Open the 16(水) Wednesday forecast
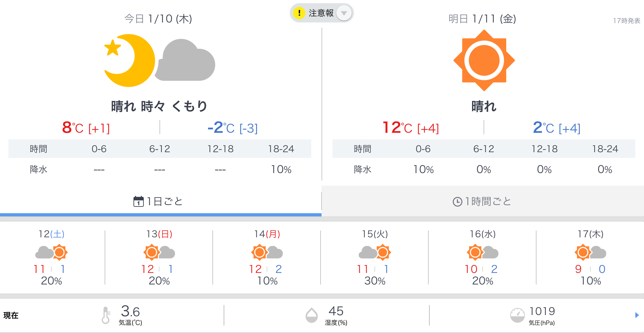 (483, 257)
